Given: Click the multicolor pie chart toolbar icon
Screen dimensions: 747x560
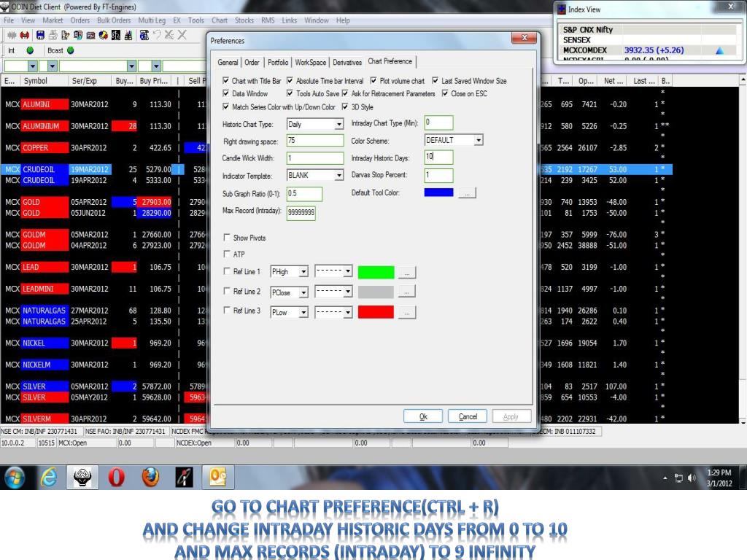Looking at the screenshot, I should pyautogui.click(x=103, y=35).
